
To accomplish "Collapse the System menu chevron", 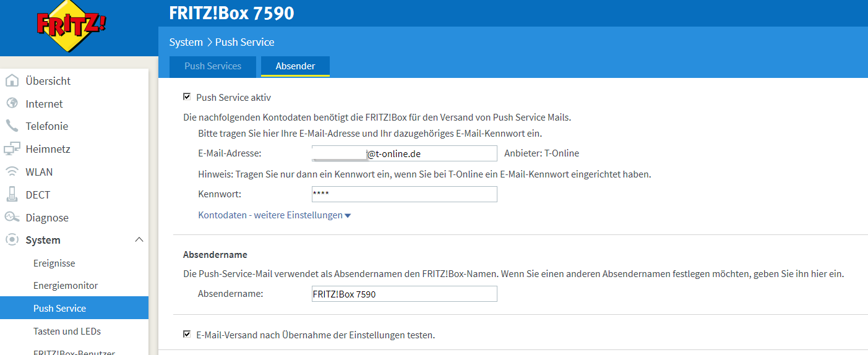I will pyautogui.click(x=139, y=239).
